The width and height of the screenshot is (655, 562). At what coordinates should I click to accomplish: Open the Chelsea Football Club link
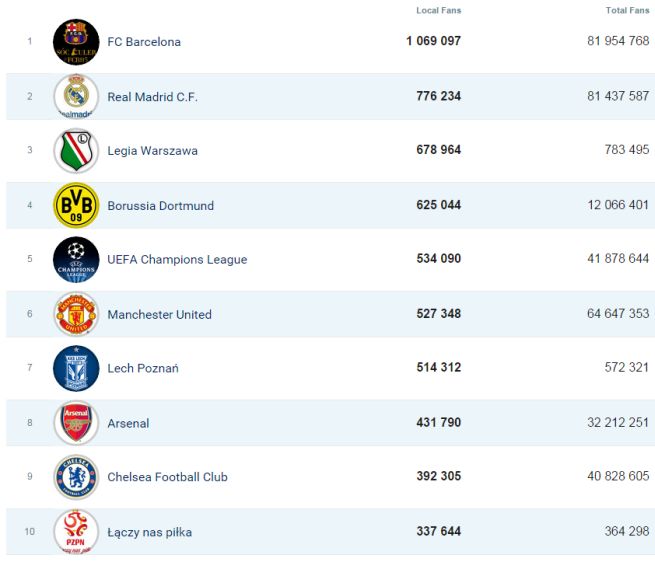pos(167,477)
